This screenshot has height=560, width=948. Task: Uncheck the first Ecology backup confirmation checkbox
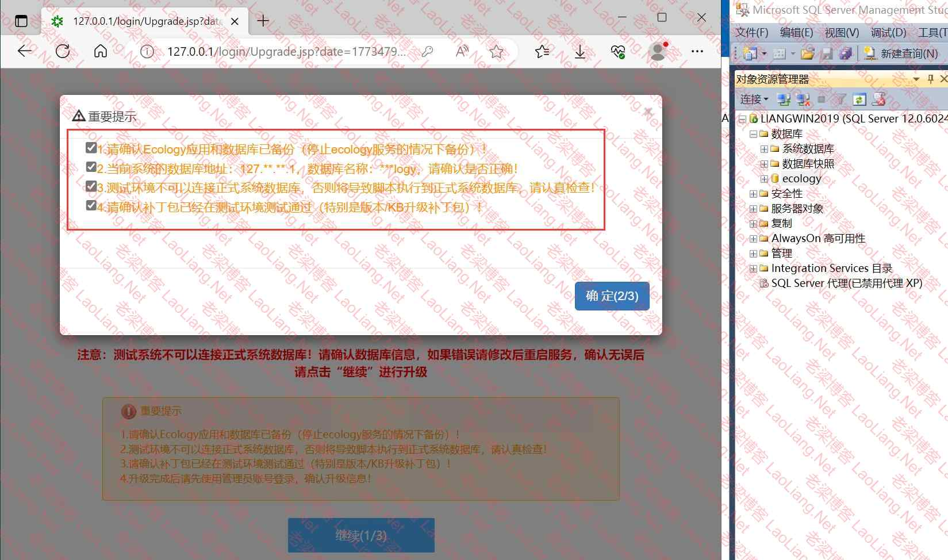point(91,148)
